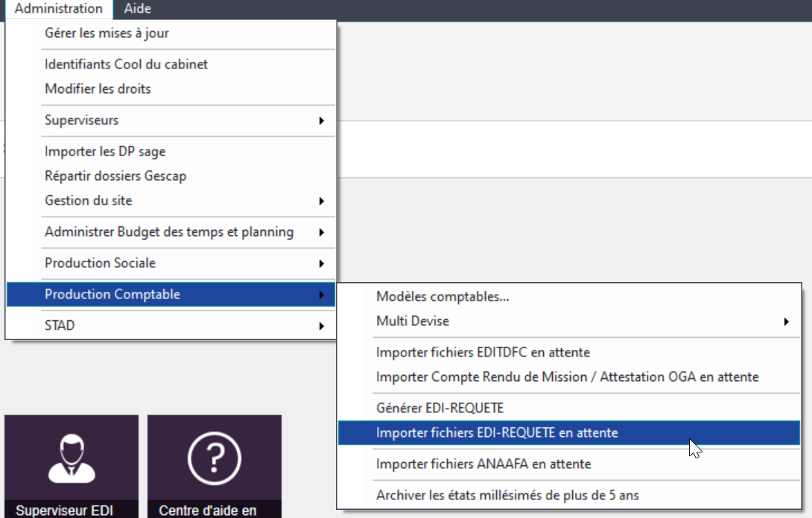The width and height of the screenshot is (812, 518).
Task: Expand the Gestion du site submenu
Action: [x=171, y=201]
